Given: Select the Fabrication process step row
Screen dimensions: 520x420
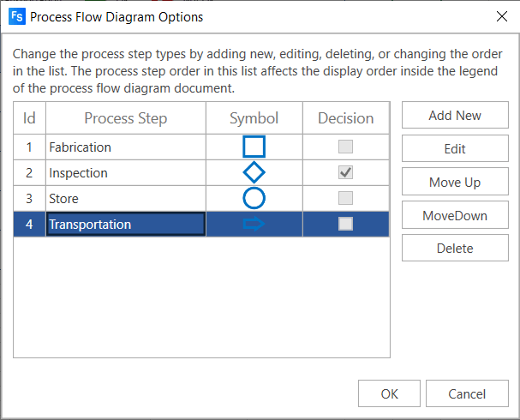Looking at the screenshot, I should coord(125,147).
